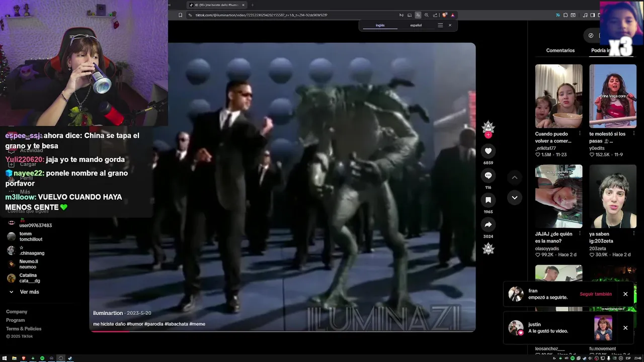Open Company footer link
This screenshot has width=644, height=362.
click(x=17, y=312)
